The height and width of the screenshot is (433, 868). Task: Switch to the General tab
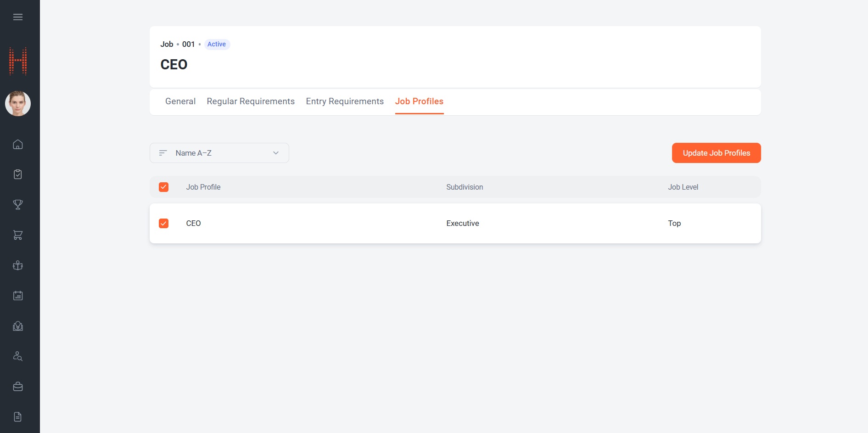[x=180, y=101]
